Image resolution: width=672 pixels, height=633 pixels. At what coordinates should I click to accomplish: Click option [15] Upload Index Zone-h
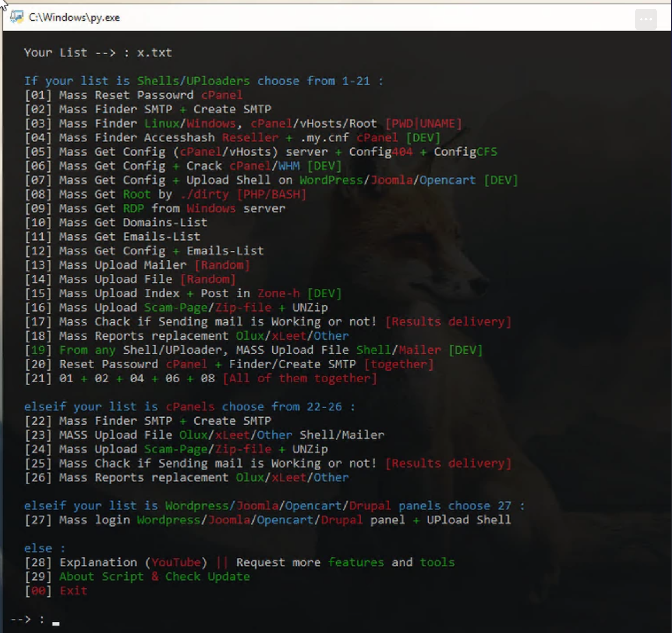(183, 293)
